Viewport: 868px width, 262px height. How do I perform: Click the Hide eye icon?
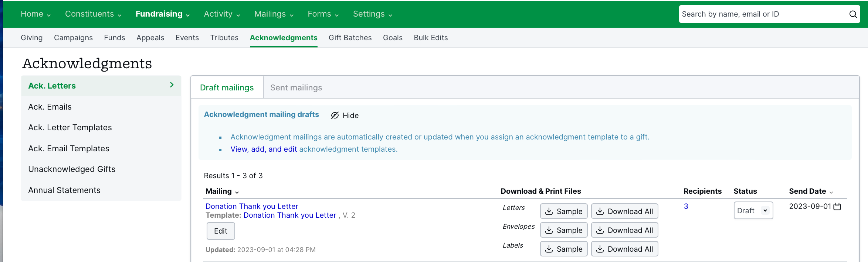tap(335, 116)
